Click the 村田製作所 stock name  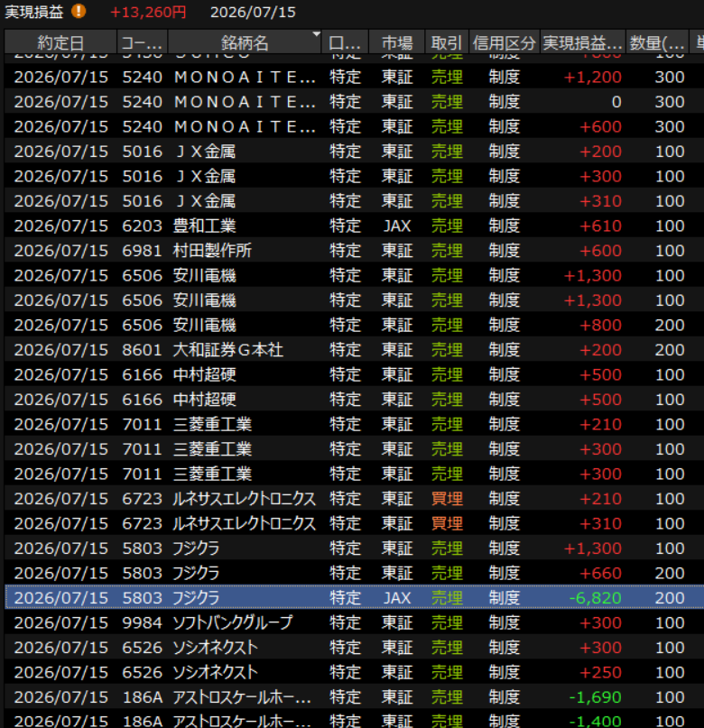tap(212, 250)
